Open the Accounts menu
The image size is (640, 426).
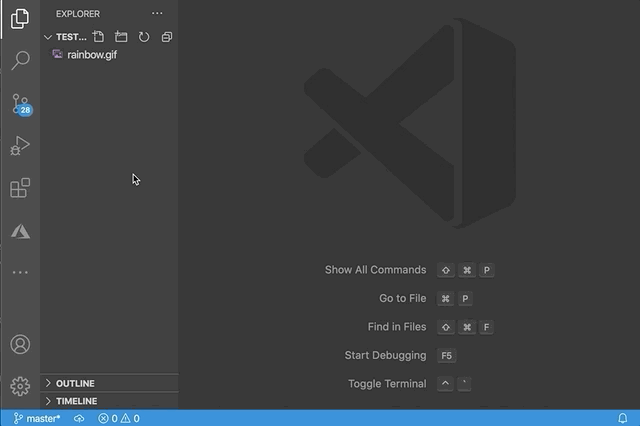(x=20, y=344)
